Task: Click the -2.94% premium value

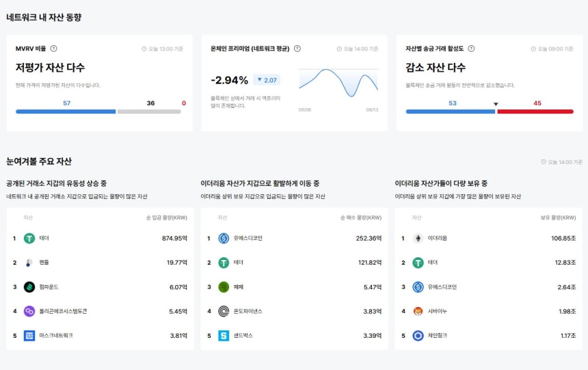Action: [x=230, y=80]
